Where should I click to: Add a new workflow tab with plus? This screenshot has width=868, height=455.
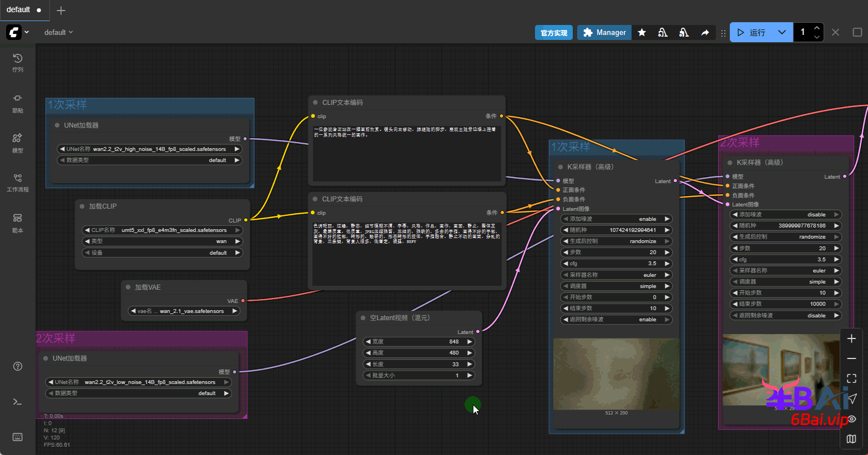coord(61,11)
